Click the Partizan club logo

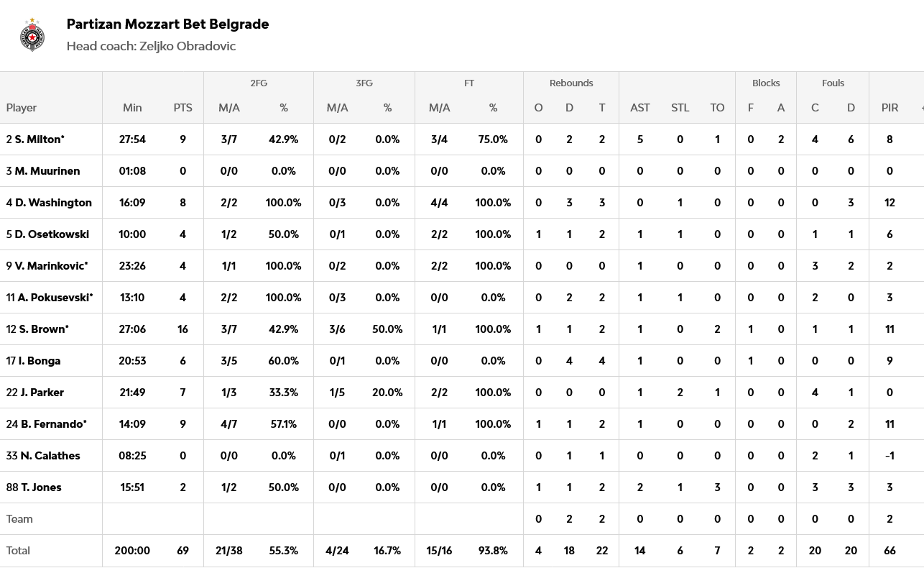click(x=33, y=35)
